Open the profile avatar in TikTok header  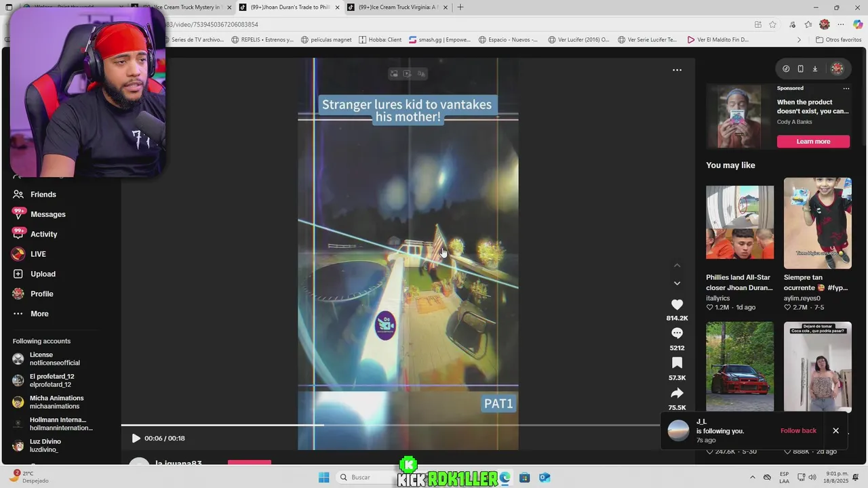pos(837,68)
